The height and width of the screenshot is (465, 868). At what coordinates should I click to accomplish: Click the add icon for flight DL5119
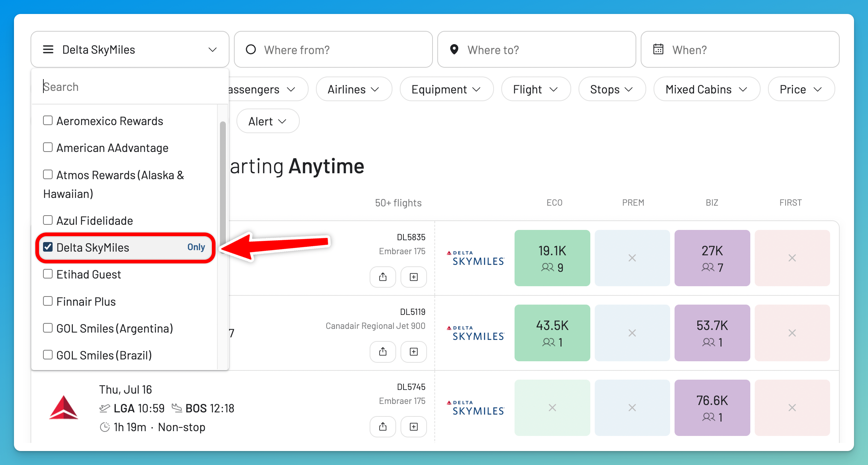414,352
